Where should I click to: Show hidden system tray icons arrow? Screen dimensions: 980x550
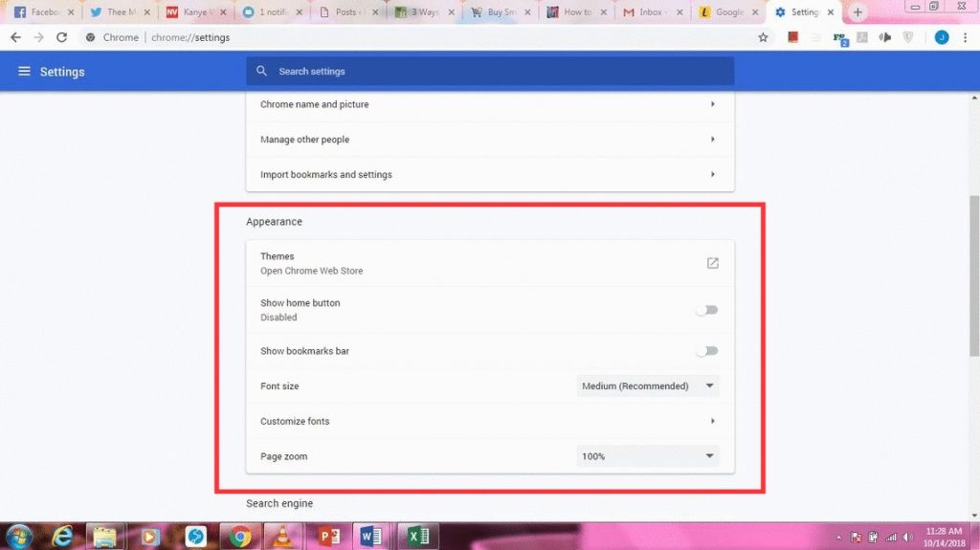[x=838, y=538]
